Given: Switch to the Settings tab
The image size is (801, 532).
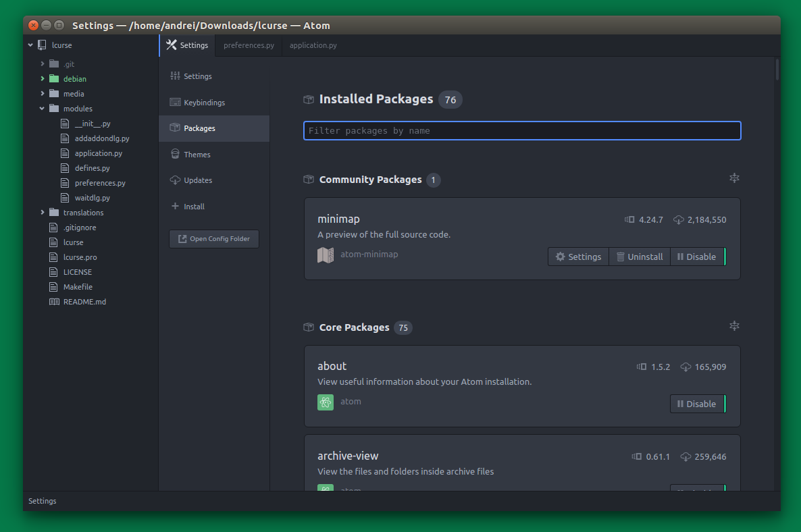Looking at the screenshot, I should (188, 45).
